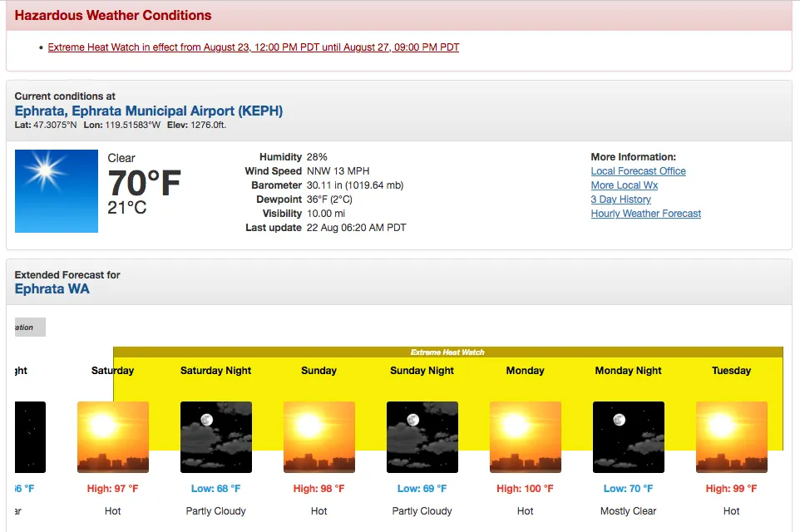This screenshot has width=800, height=532.
Task: Open the Extreme Heat Watch alert link
Action: coord(254,47)
